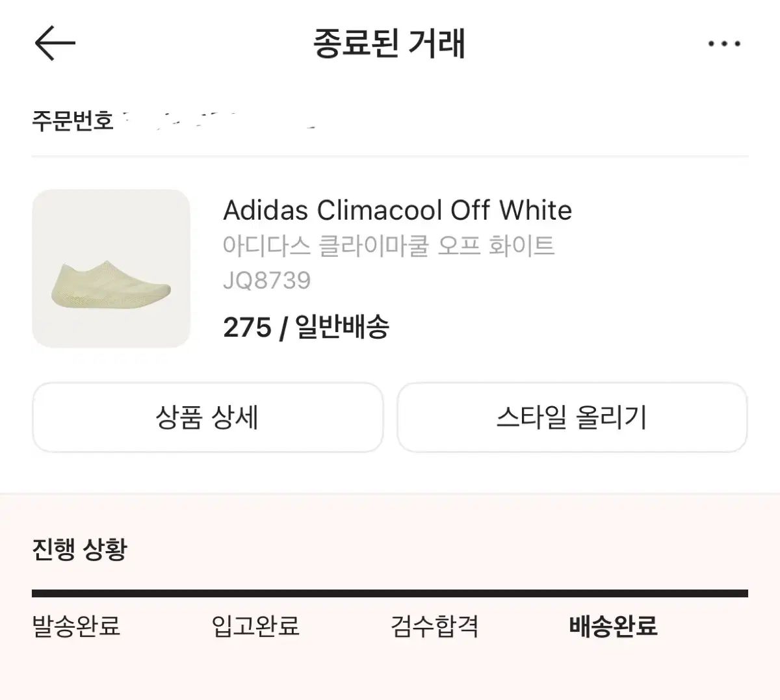Click the 주문번호 order number label
This screenshot has height=700, width=780.
pos(72,120)
